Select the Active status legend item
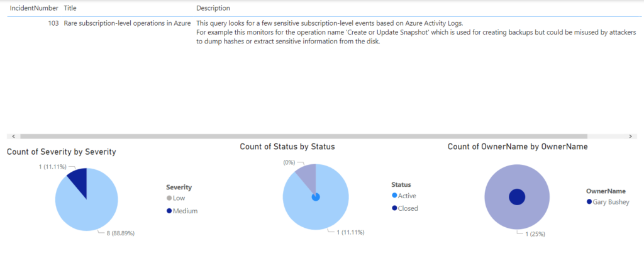 click(x=404, y=196)
